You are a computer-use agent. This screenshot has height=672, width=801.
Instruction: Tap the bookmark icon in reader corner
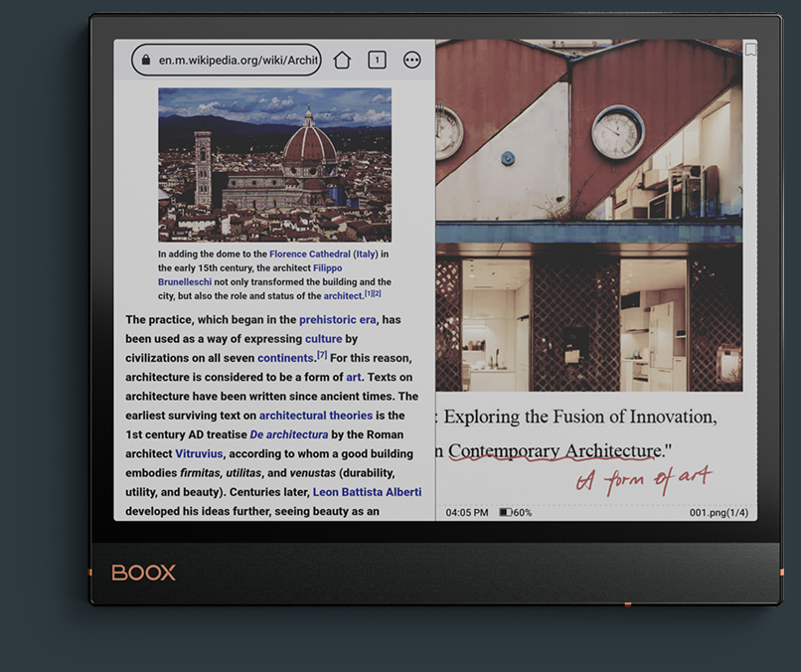[x=750, y=50]
